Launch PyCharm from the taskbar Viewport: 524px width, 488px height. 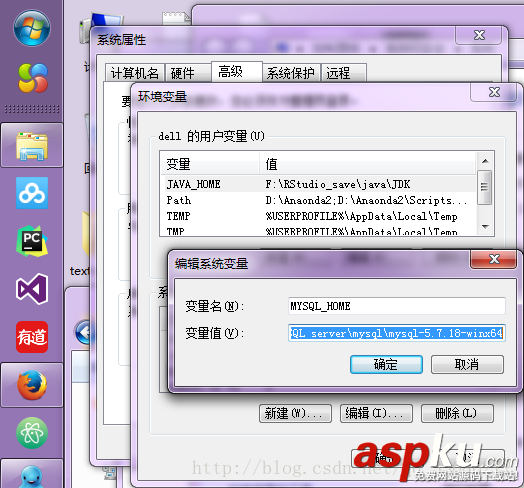click(32, 241)
